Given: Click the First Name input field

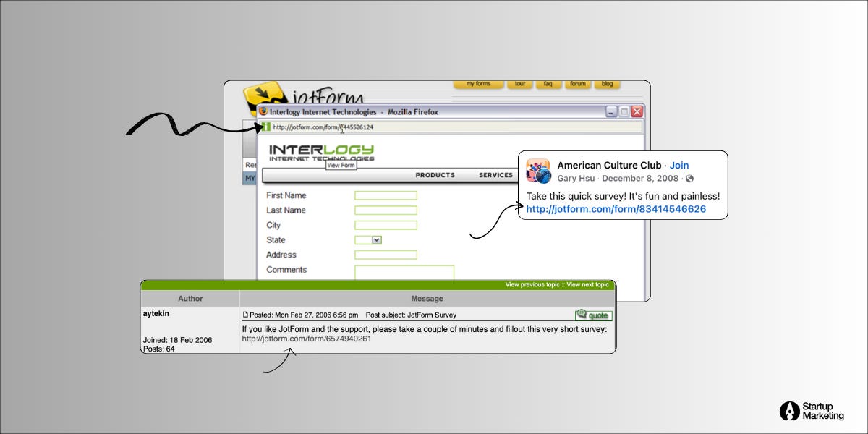Looking at the screenshot, I should pos(386,195).
